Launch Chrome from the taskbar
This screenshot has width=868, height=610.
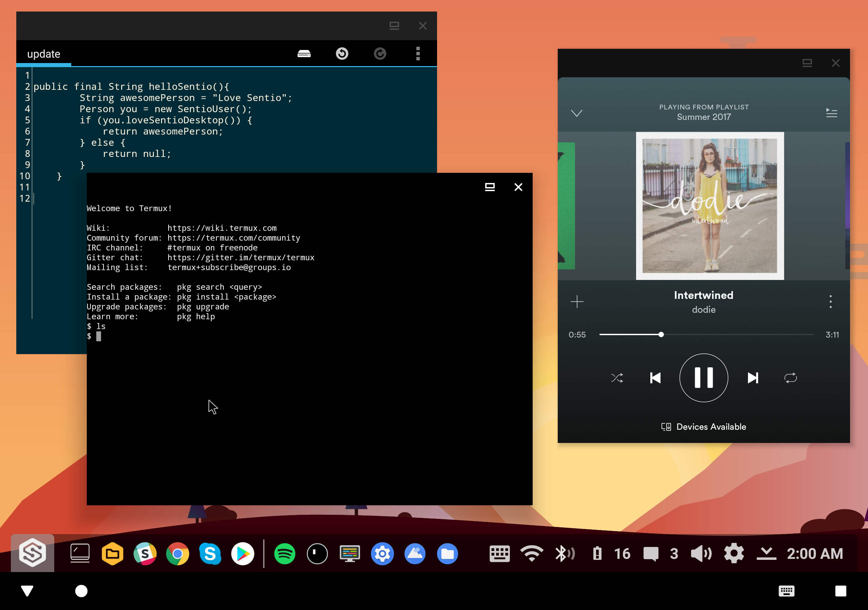pyautogui.click(x=177, y=554)
